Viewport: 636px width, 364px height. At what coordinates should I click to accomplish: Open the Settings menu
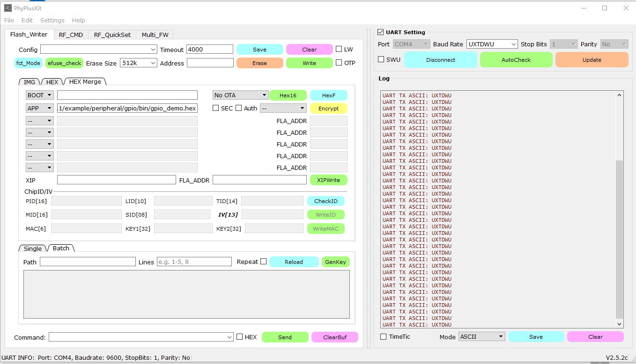pos(52,20)
